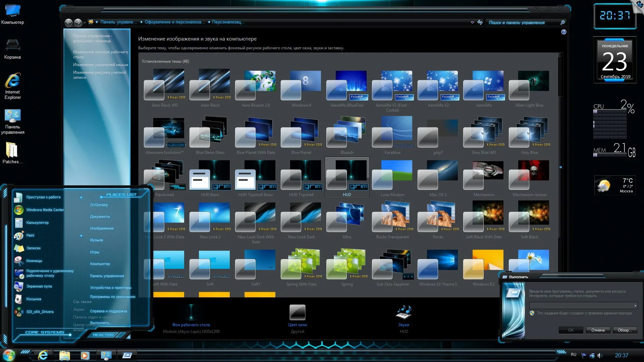The height and width of the screenshot is (362, 644).
Task: Click the Отмена button in the Run dialog
Action: tap(598, 330)
